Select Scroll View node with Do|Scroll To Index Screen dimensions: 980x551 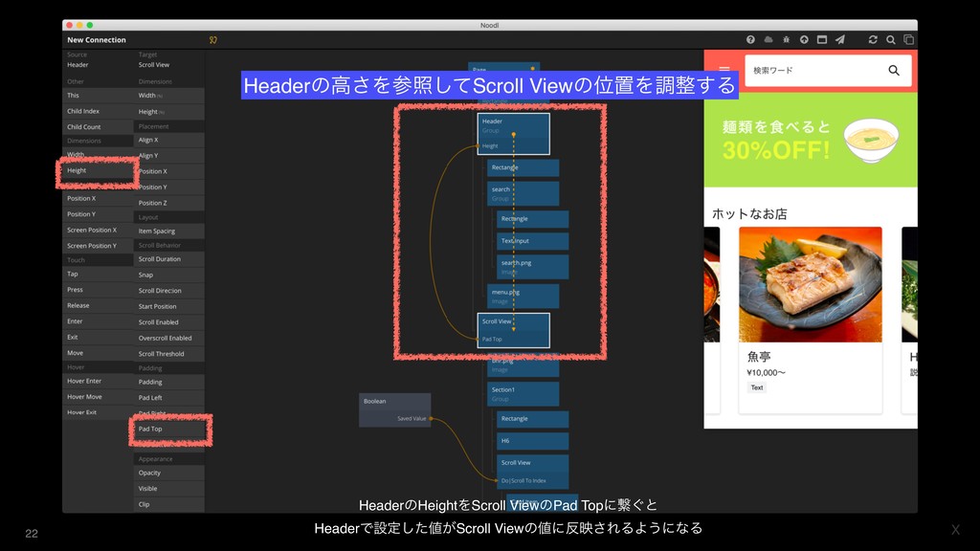point(532,471)
